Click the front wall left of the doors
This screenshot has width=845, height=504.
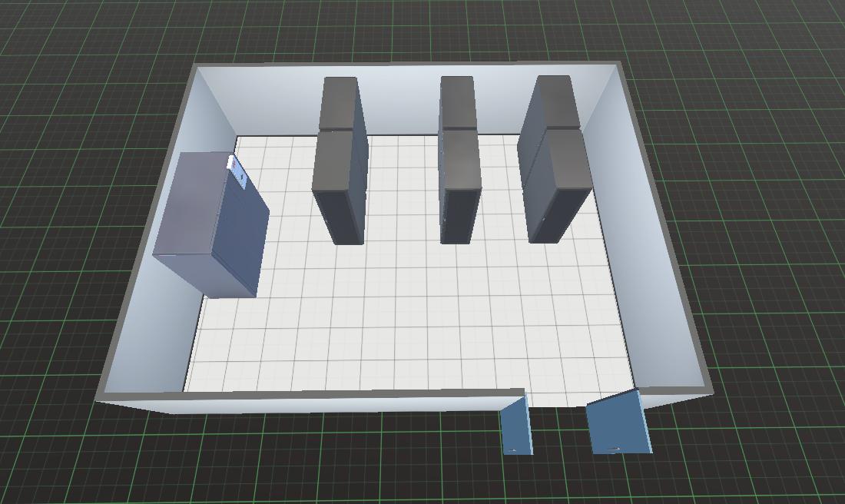click(307, 403)
